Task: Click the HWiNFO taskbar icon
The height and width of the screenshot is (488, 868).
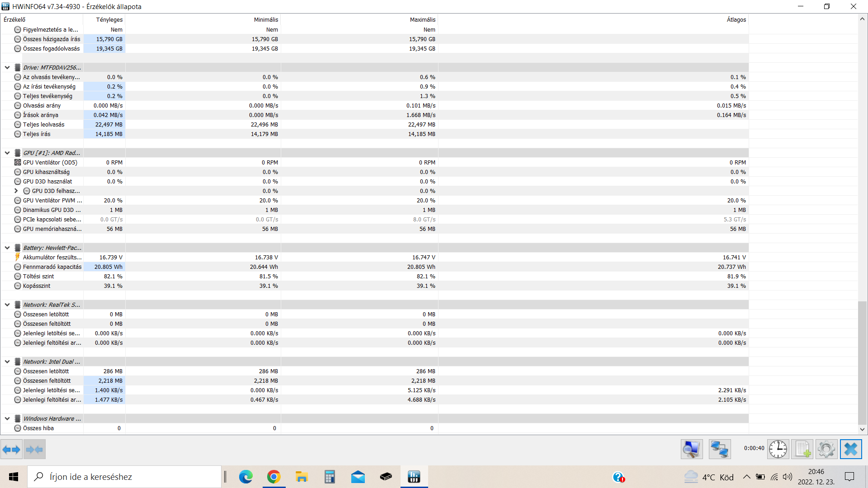Action: pos(414,477)
